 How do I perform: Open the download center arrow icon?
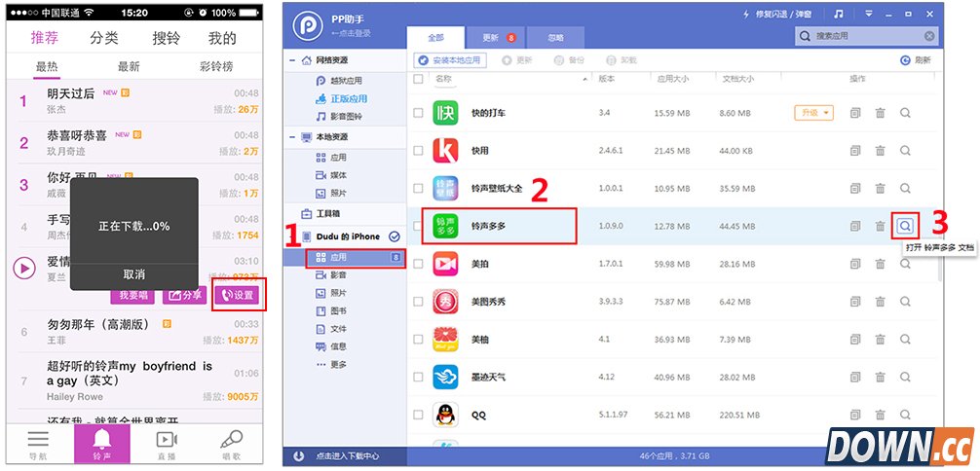tap(298, 456)
